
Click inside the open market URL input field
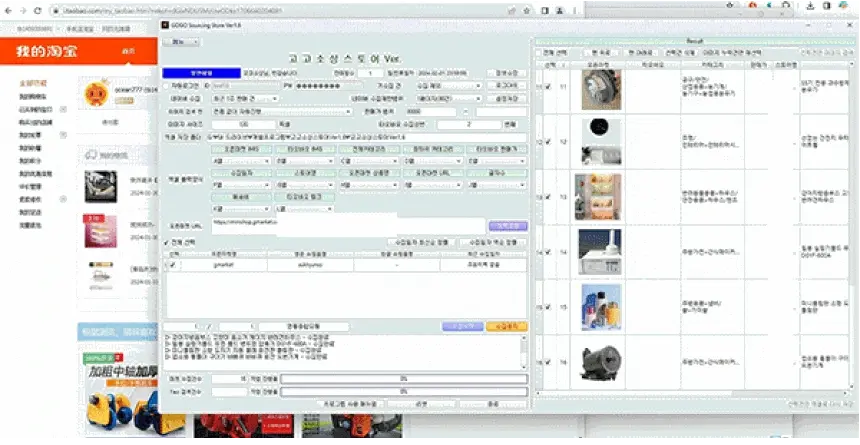pos(348,226)
